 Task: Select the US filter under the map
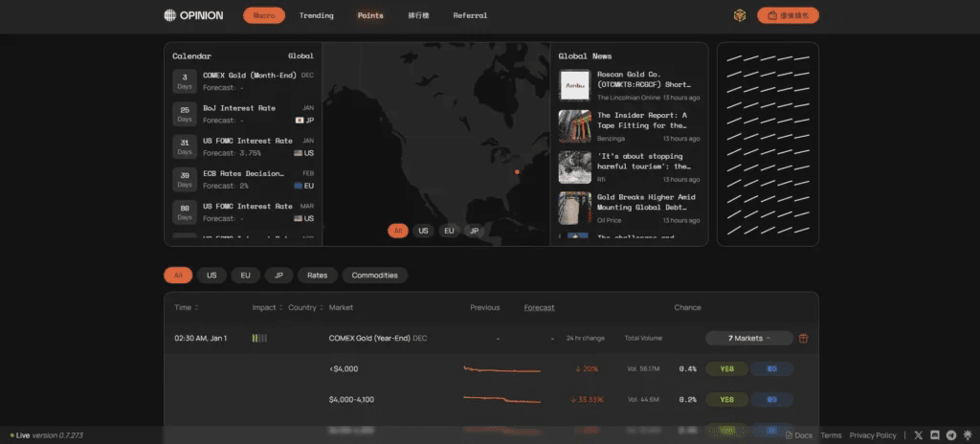[423, 231]
